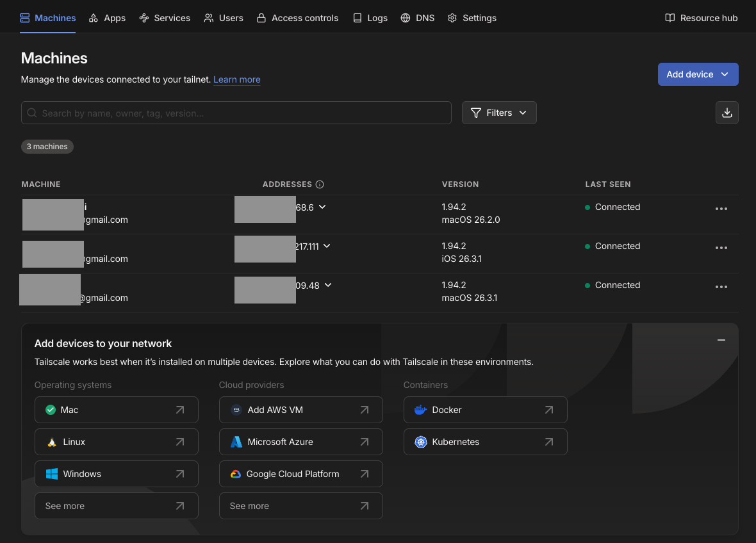Screen dimensions: 756x543
Task: Click the Linux penguin icon
Action: [x=52, y=442]
